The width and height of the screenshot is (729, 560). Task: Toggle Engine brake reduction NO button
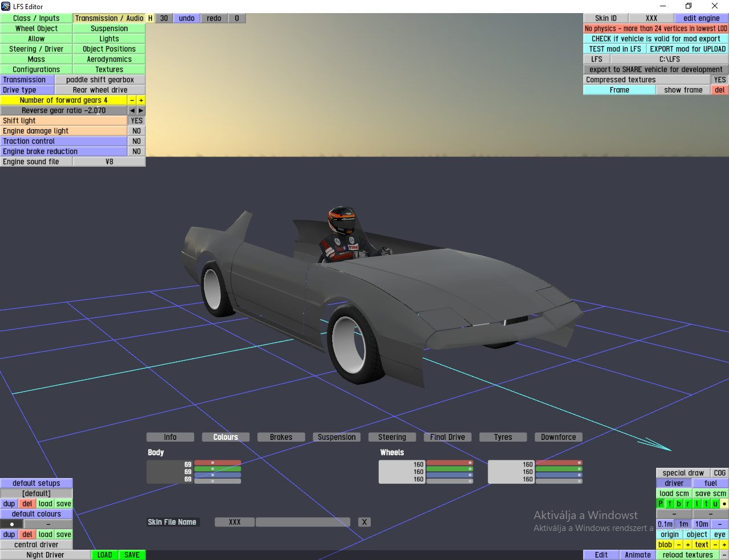click(x=137, y=151)
